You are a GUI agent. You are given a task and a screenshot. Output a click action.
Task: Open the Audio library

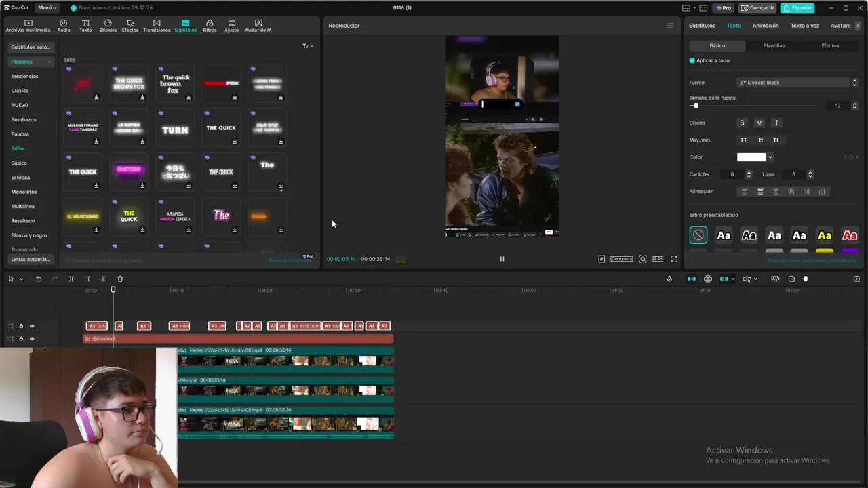coord(63,26)
